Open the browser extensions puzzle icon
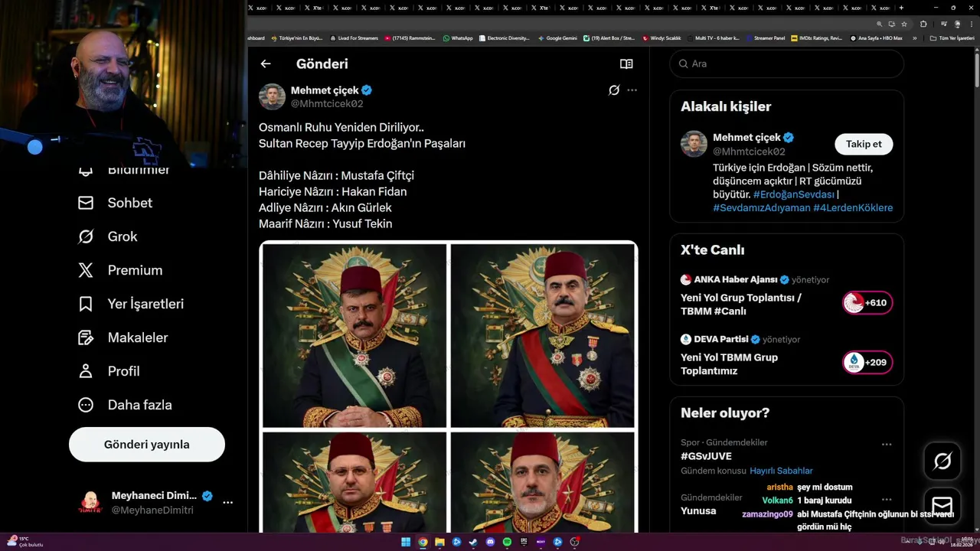The height and width of the screenshot is (551, 980). 923,24
